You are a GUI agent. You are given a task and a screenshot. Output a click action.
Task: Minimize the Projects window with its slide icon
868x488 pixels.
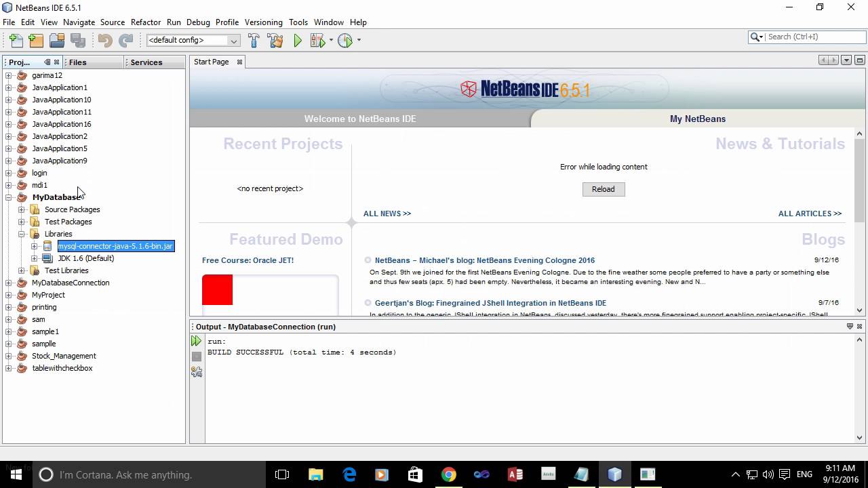(x=47, y=62)
